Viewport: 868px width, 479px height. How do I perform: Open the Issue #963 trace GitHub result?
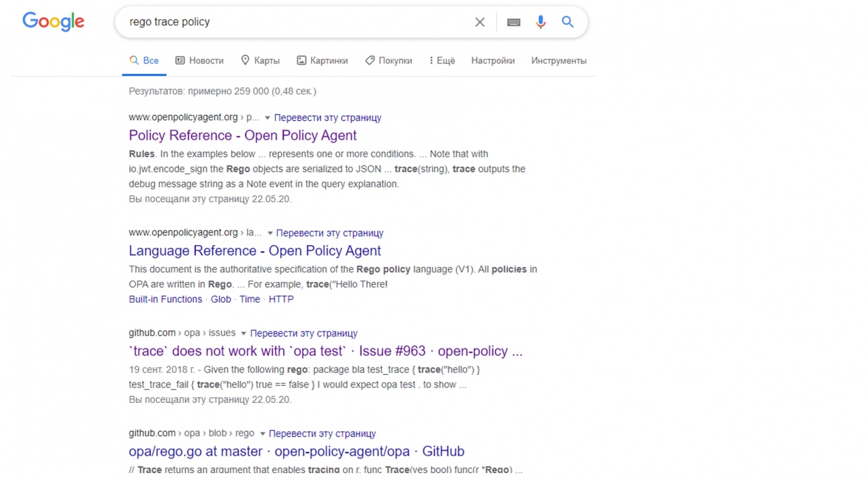click(x=326, y=352)
